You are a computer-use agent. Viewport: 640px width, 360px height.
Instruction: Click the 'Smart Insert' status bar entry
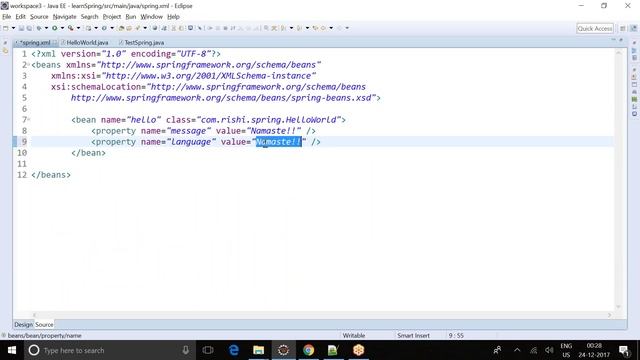click(x=413, y=336)
